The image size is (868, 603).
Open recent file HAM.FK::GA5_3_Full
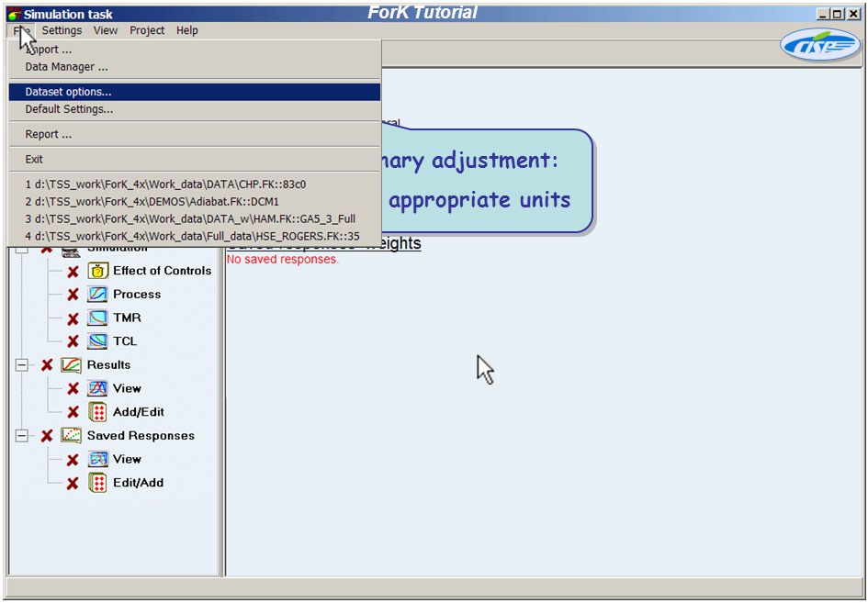coord(195,218)
